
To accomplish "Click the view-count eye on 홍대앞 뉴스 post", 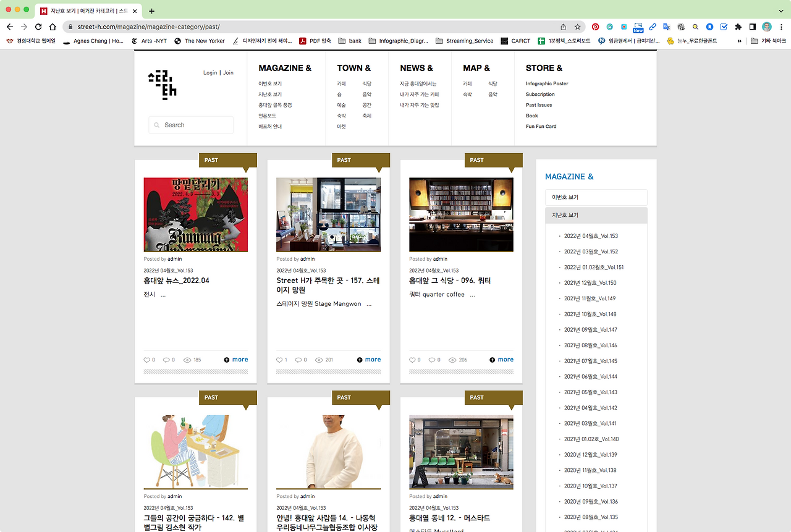I will (187, 360).
